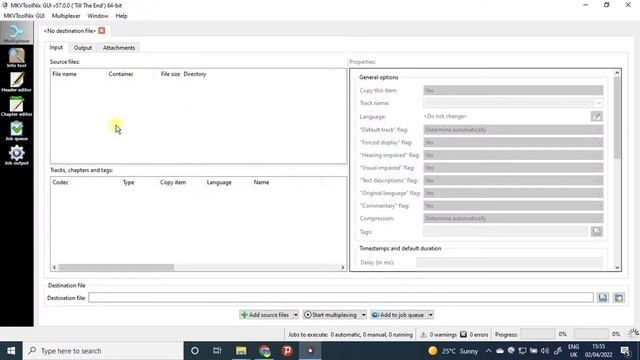Open the Commentary flag dropdown
Screen dimensions: 640x360
[513, 206]
